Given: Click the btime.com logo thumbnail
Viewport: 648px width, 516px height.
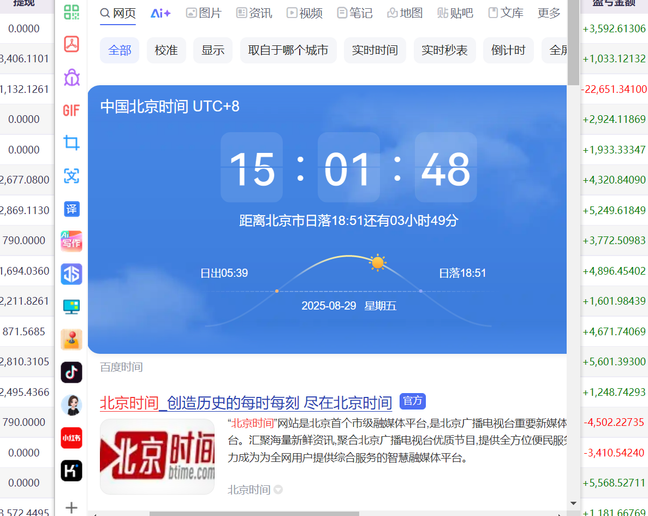Looking at the screenshot, I should [157, 456].
